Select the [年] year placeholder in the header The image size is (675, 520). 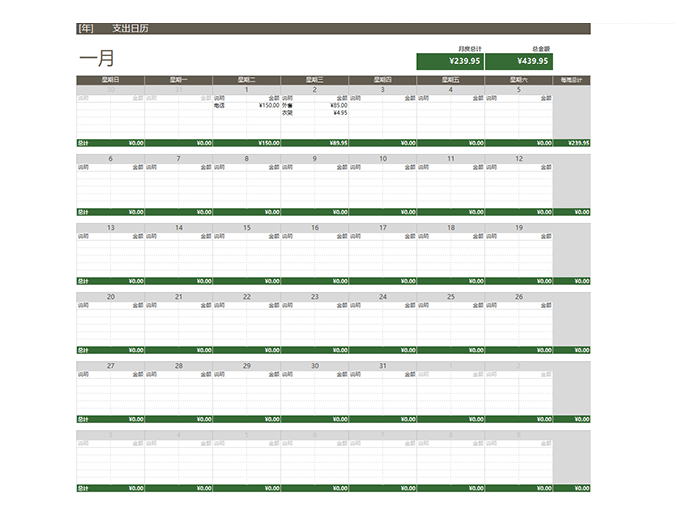(85, 28)
